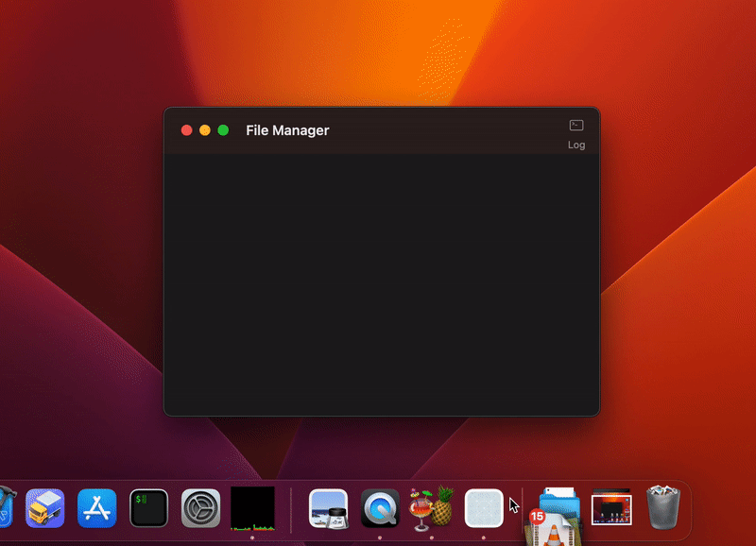756x546 pixels.
Task: Launch QuickTime Player from the Dock
Action: click(x=380, y=508)
